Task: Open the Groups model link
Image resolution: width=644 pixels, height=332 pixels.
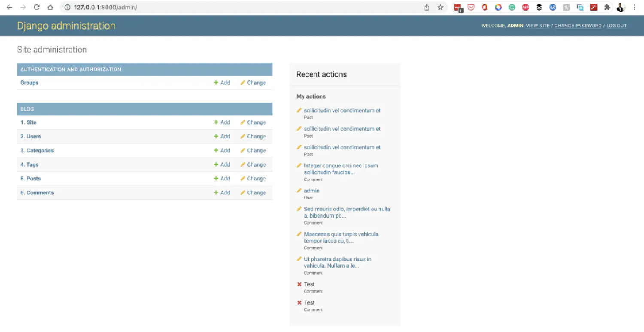Action: click(29, 82)
